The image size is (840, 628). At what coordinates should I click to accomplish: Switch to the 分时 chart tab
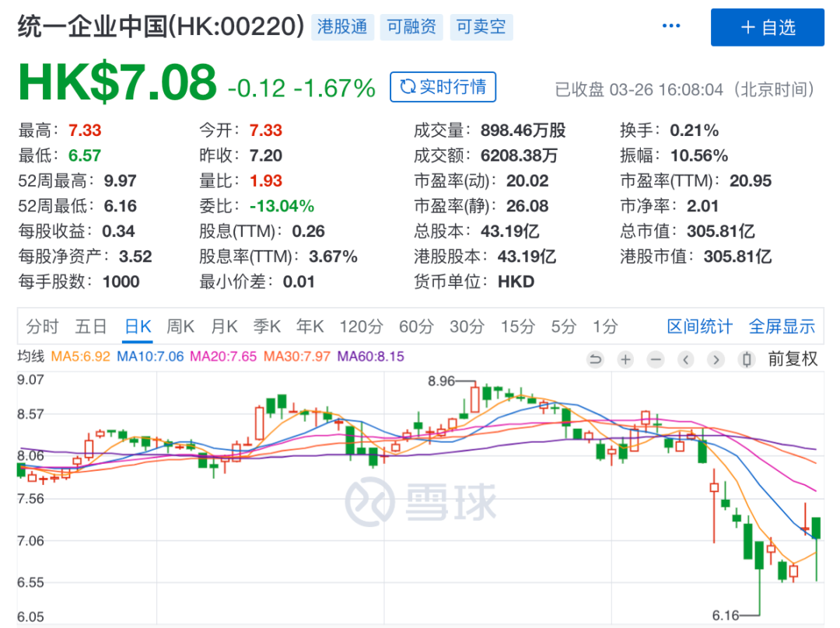pos(42,326)
